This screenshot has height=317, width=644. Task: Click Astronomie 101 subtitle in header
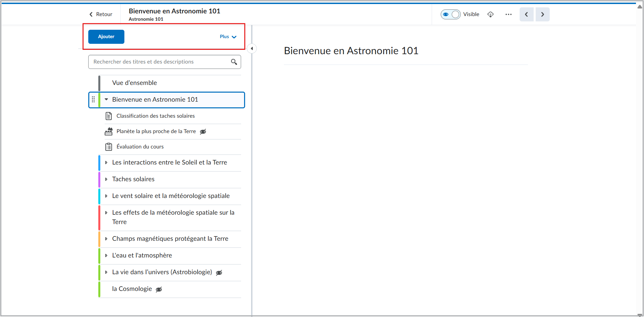pos(146,19)
